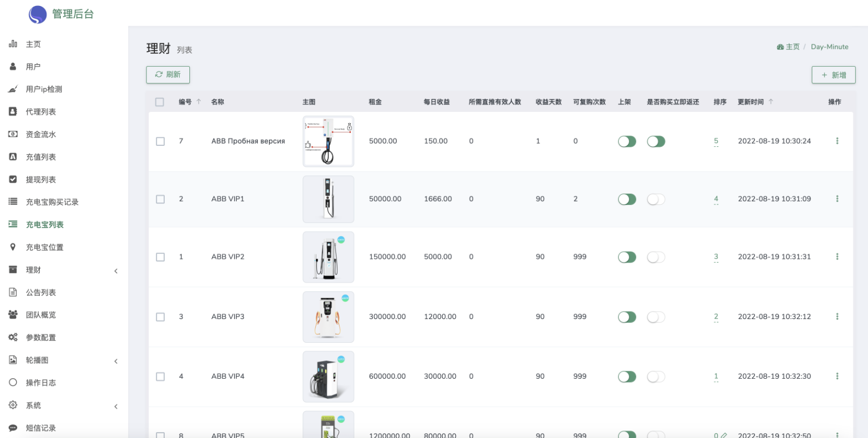Image resolution: width=868 pixels, height=438 pixels.
Task: Click the 150000.00 rent value for ABB VIP2
Action: coord(387,257)
